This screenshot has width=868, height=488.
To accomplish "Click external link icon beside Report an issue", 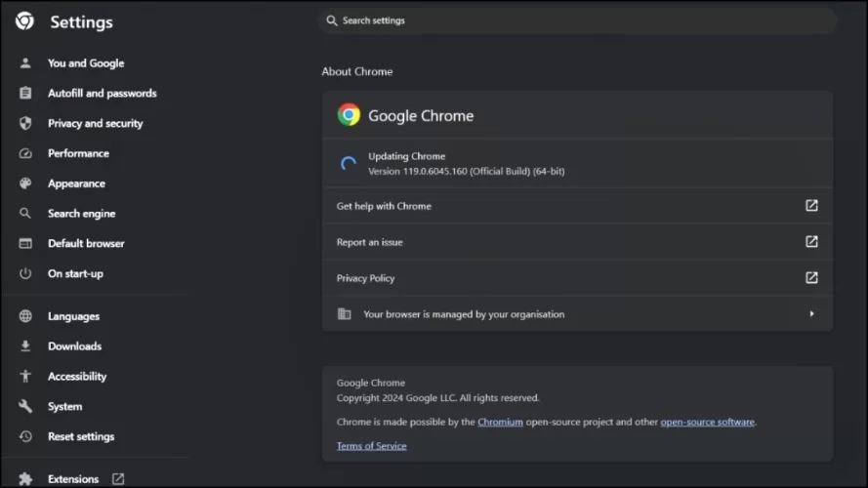I will click(x=810, y=242).
